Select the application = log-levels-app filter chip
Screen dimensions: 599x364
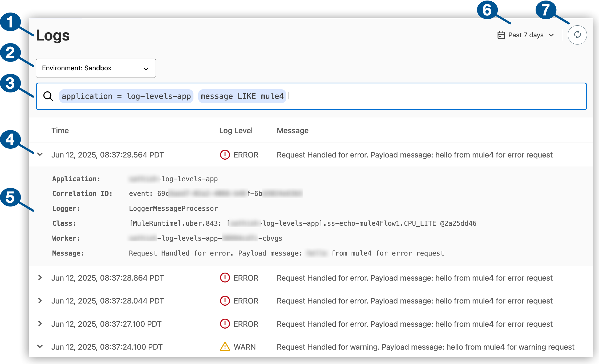click(126, 96)
